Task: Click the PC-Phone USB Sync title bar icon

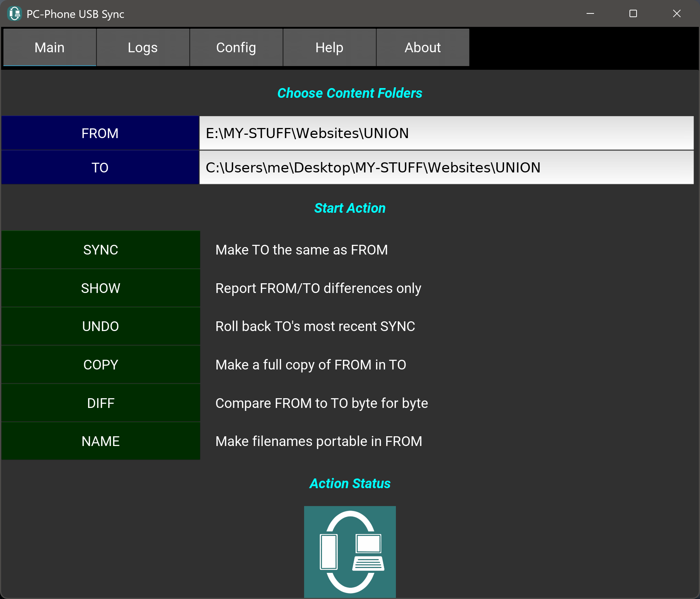Action: 15,14
